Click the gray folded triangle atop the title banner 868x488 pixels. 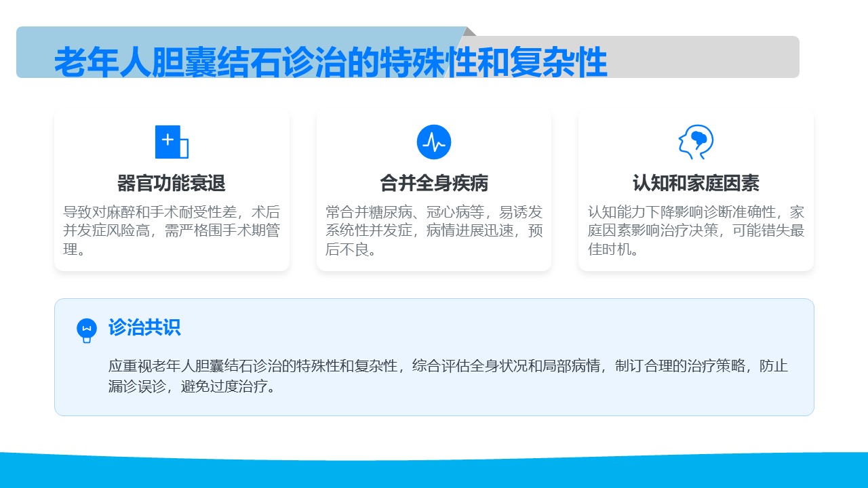click(x=471, y=32)
